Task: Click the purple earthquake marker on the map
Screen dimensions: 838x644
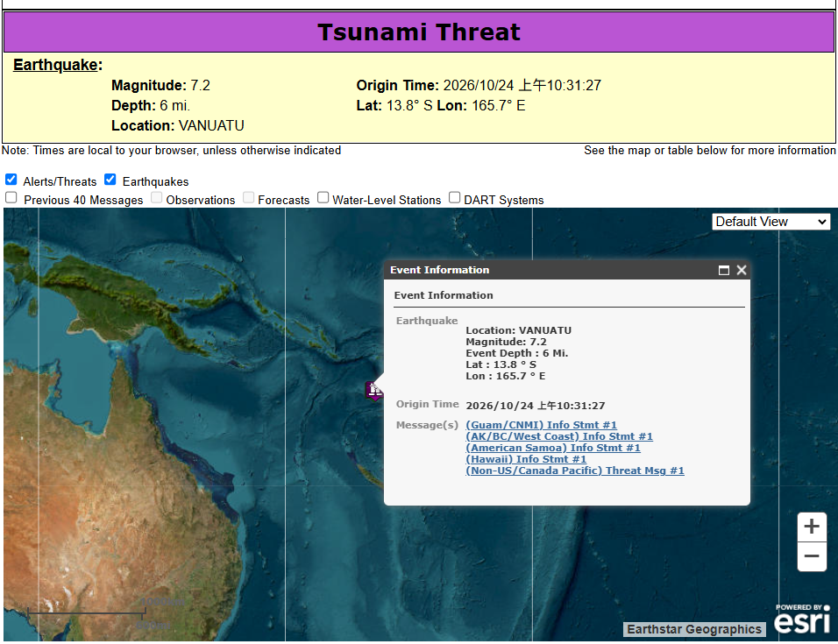Action: click(x=374, y=391)
